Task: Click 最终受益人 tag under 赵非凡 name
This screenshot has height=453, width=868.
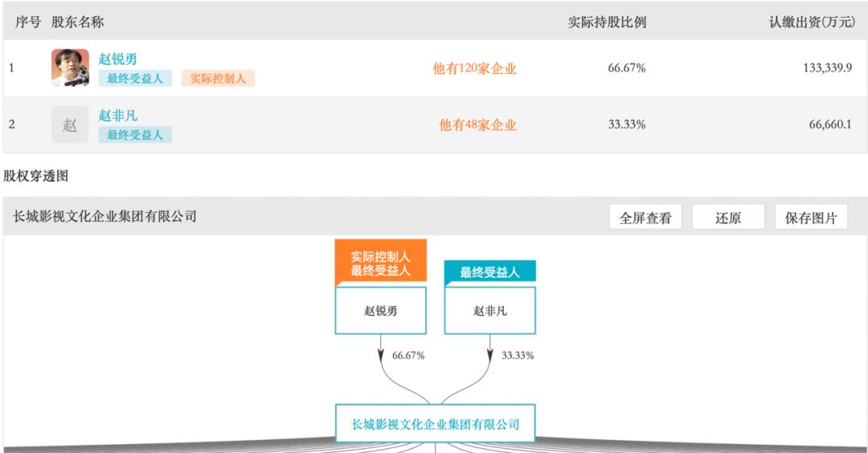Action: pyautogui.click(x=135, y=135)
